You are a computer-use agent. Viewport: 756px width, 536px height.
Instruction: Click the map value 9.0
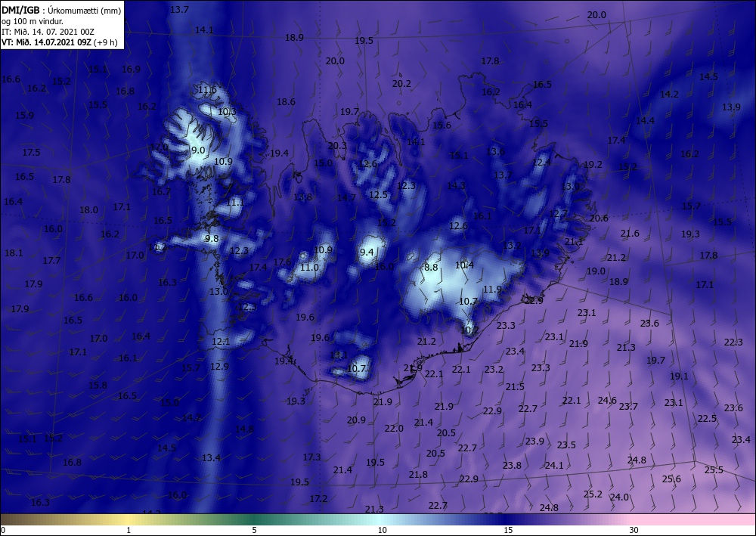198,150
